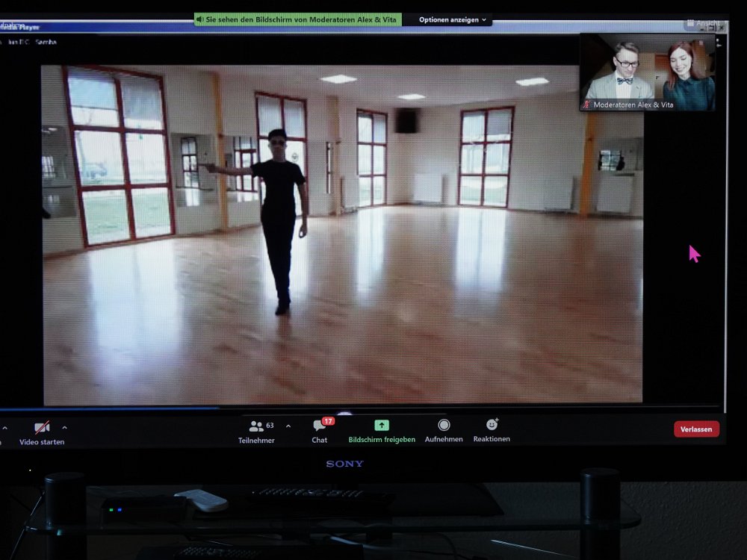Click the muted microphone icon on the moderators' video
The height and width of the screenshot is (560, 747).
click(x=586, y=105)
